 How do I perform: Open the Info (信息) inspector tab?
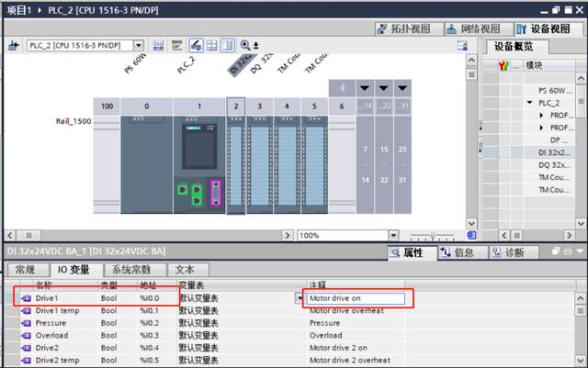coord(463,252)
